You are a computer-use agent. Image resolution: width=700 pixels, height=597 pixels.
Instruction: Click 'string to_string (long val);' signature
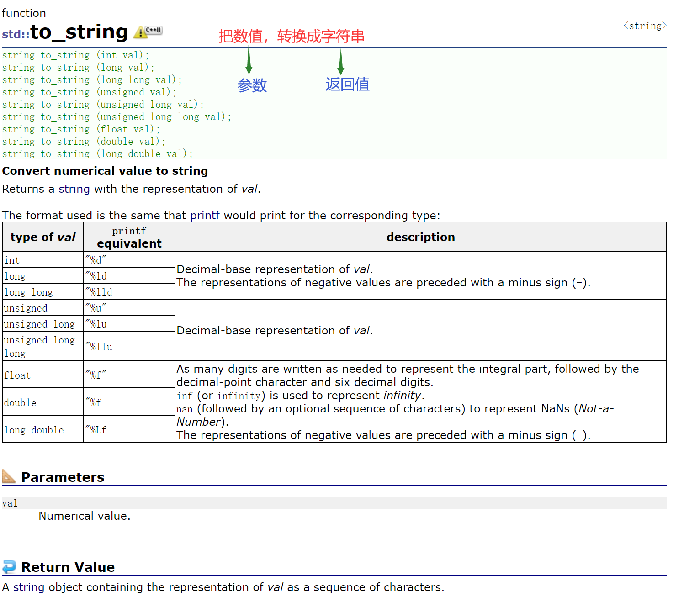[x=78, y=68]
